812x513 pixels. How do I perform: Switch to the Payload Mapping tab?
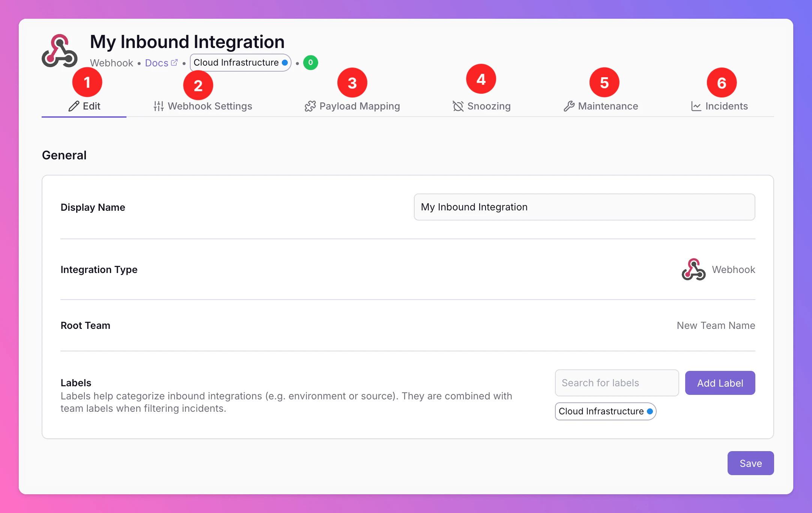(359, 106)
